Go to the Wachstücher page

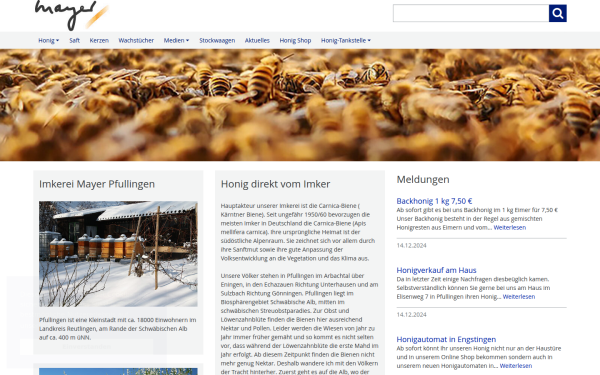click(136, 40)
